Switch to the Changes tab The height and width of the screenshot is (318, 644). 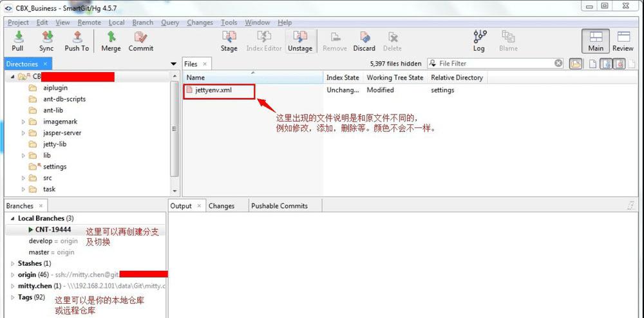click(x=222, y=206)
